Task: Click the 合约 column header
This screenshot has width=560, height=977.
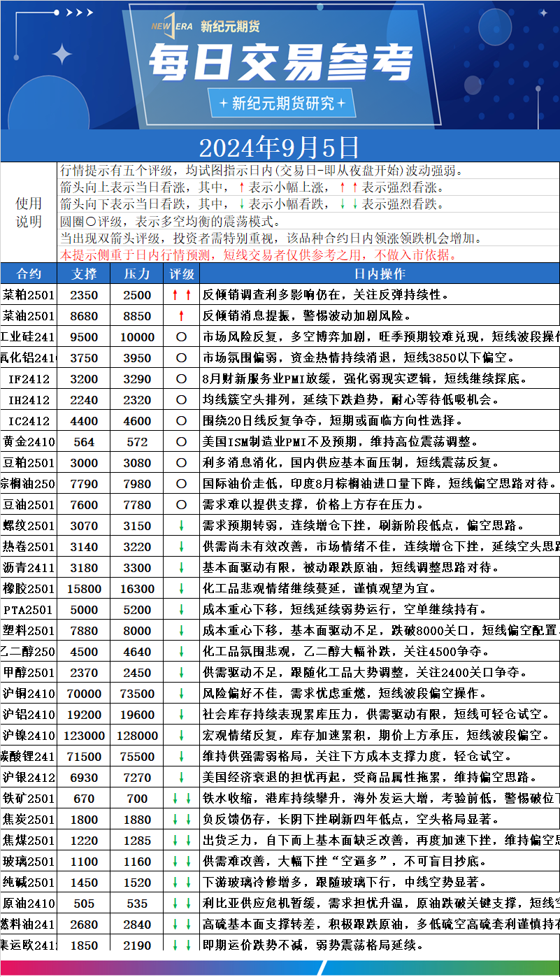Action: click(29, 273)
